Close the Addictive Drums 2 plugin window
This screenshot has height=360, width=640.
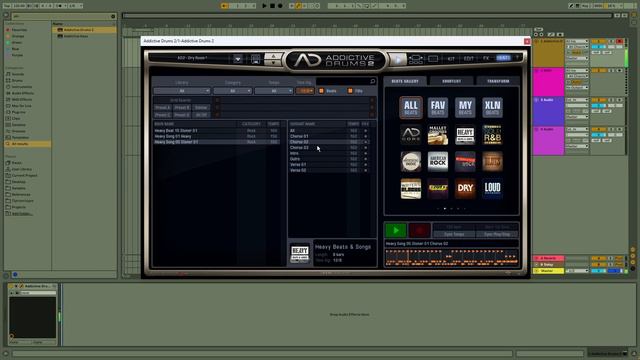tap(527, 41)
